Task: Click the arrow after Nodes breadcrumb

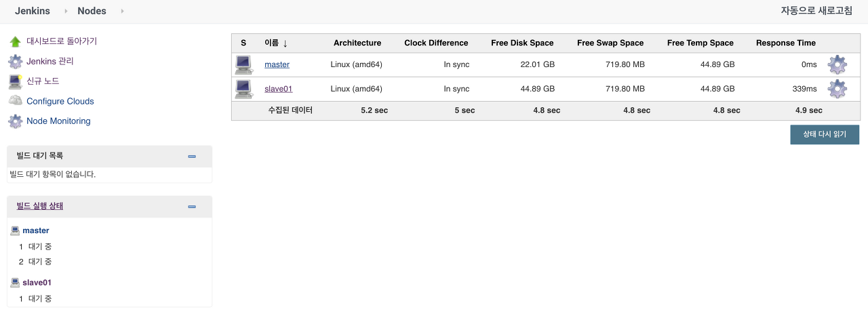Action: pos(122,11)
